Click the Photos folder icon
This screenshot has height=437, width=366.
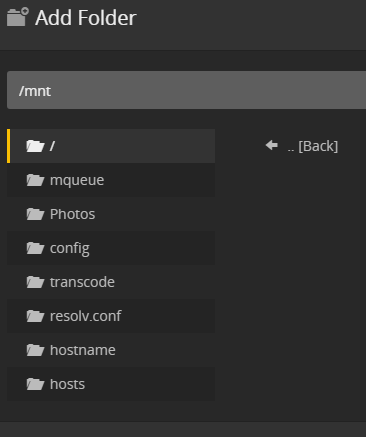[x=35, y=214]
